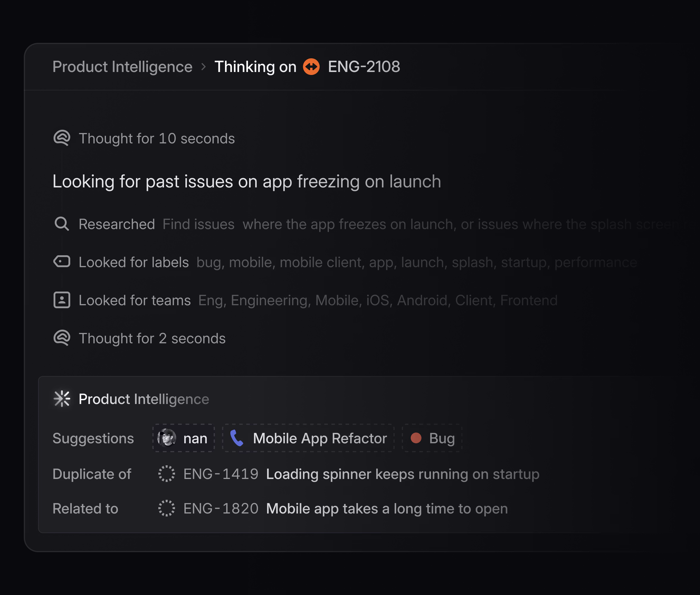Viewport: 700px width, 595px height.
Task: Expand the 'Looked for labels' step
Action: coord(134,262)
